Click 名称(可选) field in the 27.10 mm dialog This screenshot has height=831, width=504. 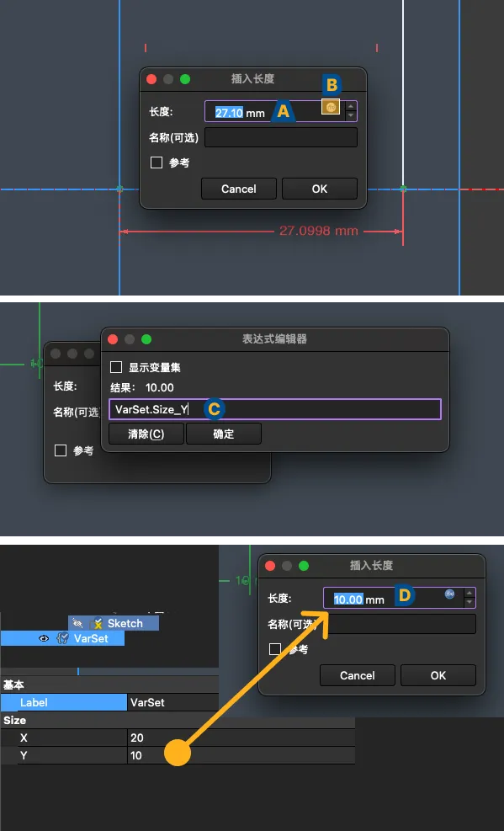tap(281, 137)
